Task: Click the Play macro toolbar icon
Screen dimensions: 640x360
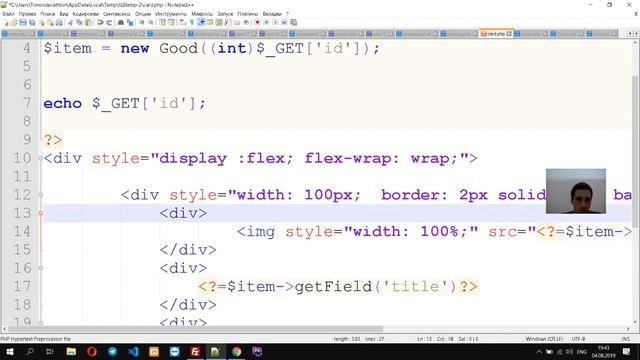Action: tap(275, 23)
